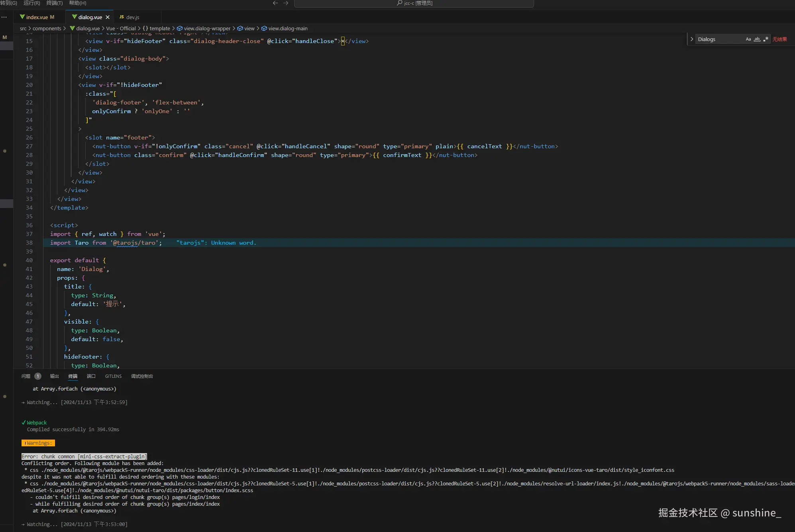Open the 调试控制台 debug console tab
The width and height of the screenshot is (795, 532).
pyautogui.click(x=142, y=376)
